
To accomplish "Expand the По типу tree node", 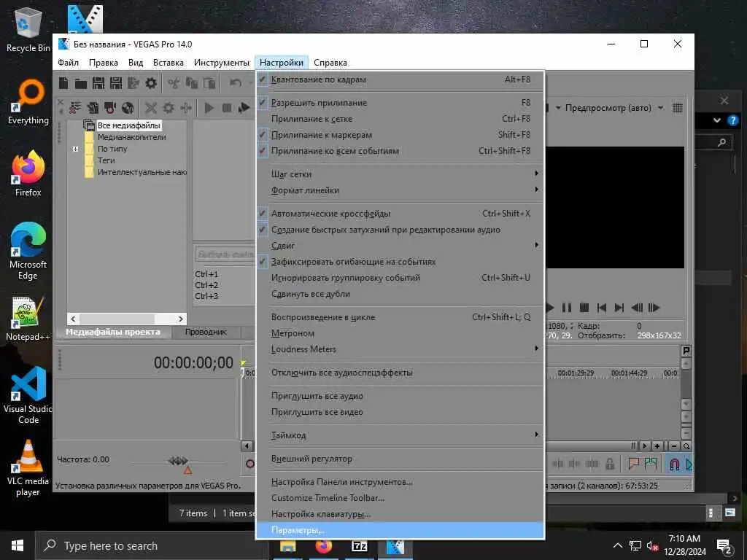I will point(75,149).
